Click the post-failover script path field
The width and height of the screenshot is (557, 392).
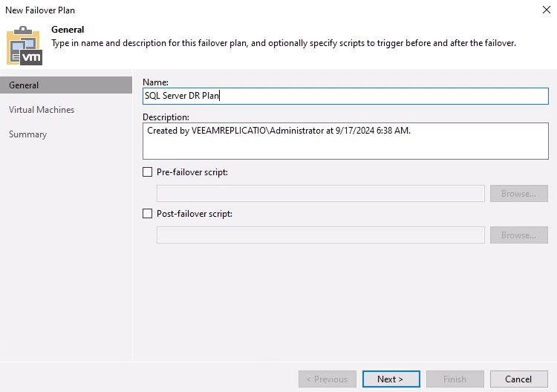click(320, 235)
